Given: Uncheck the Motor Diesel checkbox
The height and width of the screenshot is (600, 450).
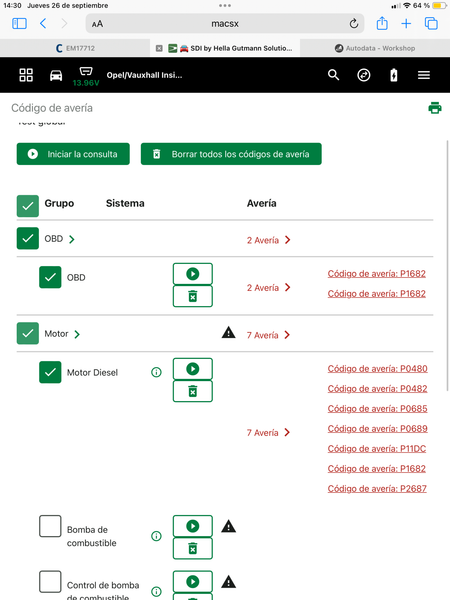Looking at the screenshot, I should point(50,372).
